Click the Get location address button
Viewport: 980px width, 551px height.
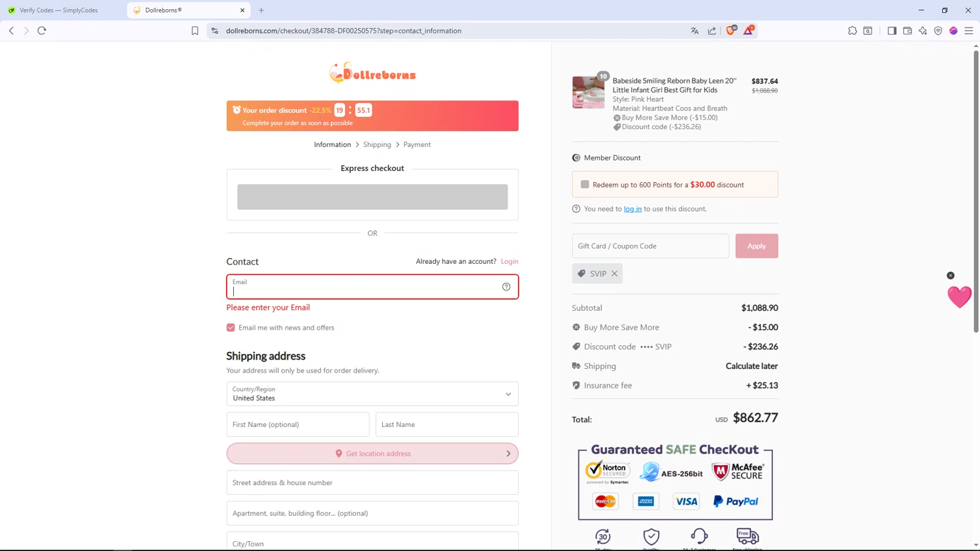click(x=372, y=454)
